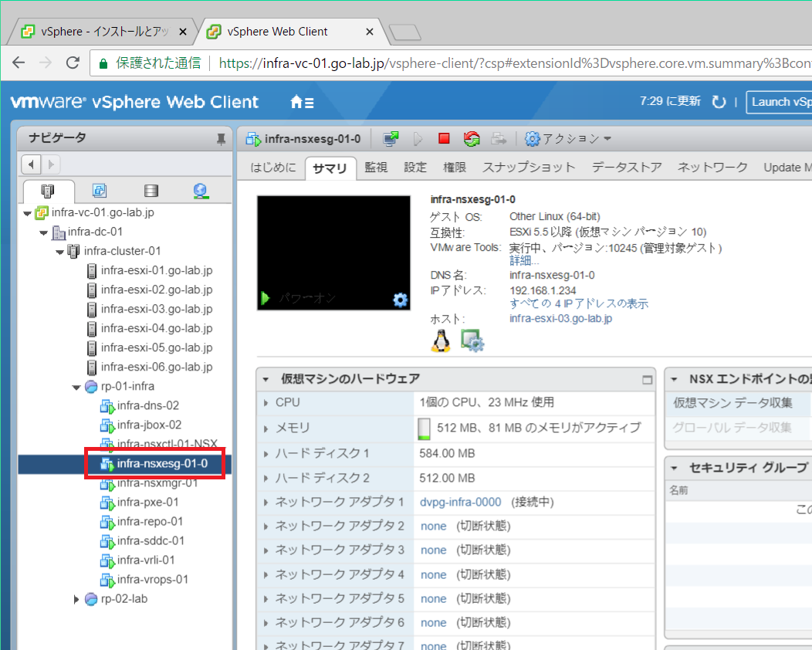Click the VM settings gear on console thumbnail

[x=401, y=300]
